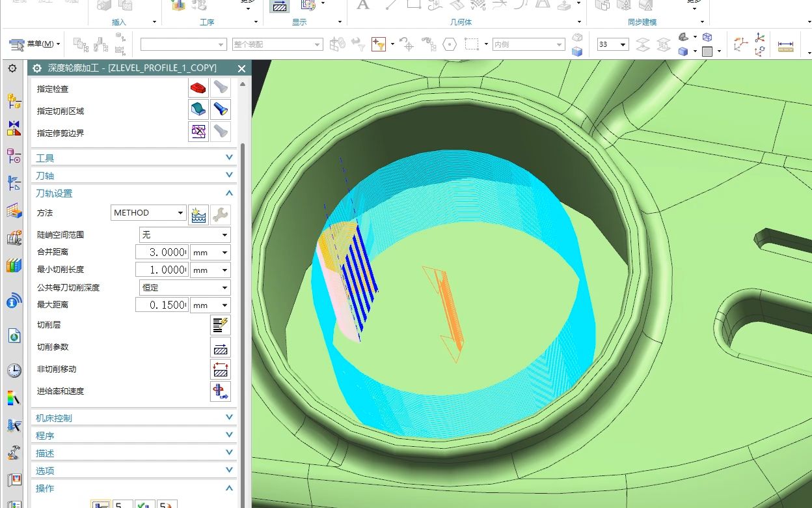Viewport: 812px width, 508px height.
Task: Open the 非切削移动 non-cutting moves icon
Action: pos(221,369)
